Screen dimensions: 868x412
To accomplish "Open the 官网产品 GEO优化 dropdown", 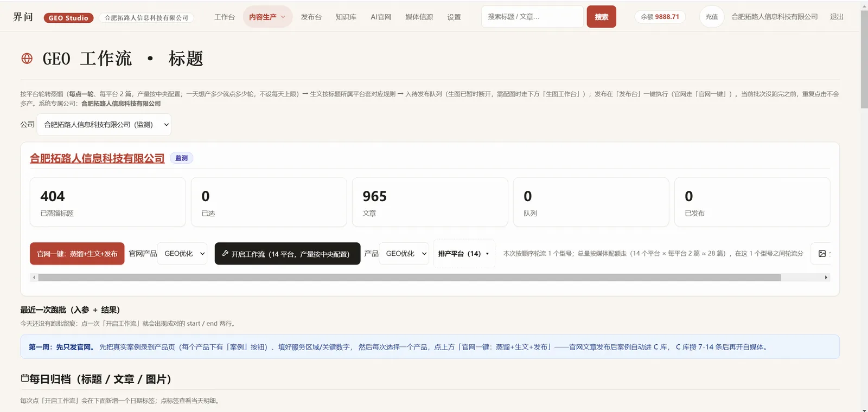I will 182,254.
